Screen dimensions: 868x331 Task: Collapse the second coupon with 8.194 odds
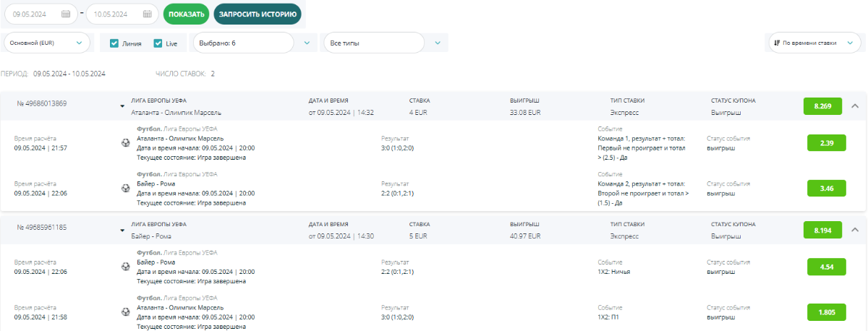pyautogui.click(x=855, y=230)
